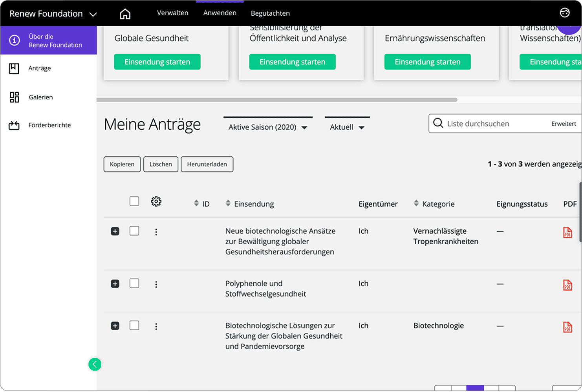
Task: Click the Eigentümer column header
Action: pyautogui.click(x=378, y=204)
